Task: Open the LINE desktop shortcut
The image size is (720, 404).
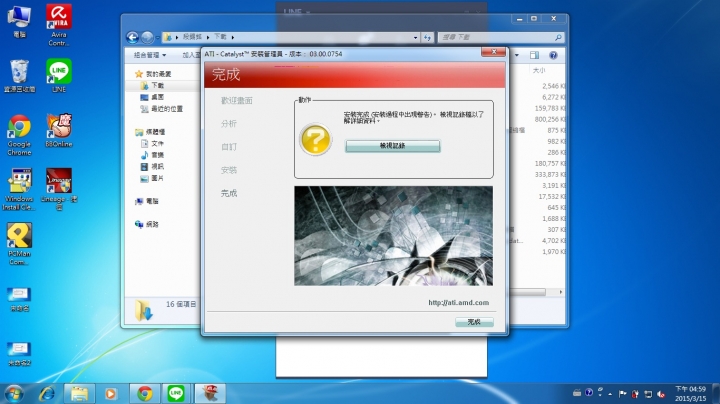Action: pyautogui.click(x=59, y=76)
